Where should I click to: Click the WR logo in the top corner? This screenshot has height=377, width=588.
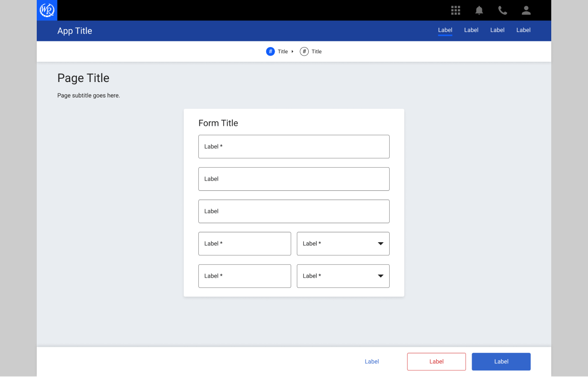(47, 10)
